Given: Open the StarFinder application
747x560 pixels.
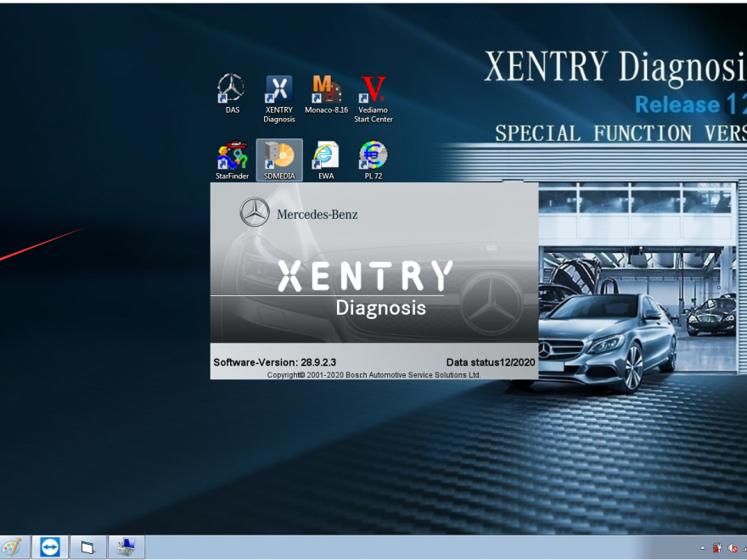Looking at the screenshot, I should click(232, 155).
